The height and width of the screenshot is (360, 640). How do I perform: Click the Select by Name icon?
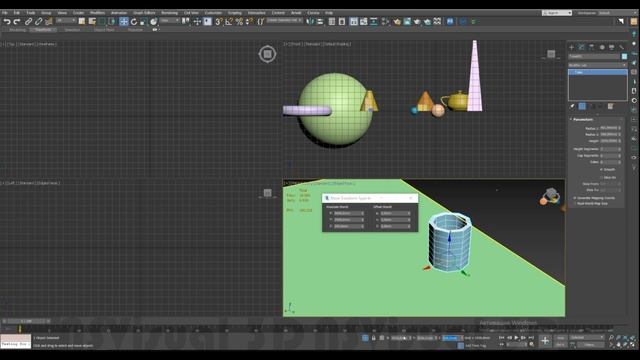tap(92, 22)
